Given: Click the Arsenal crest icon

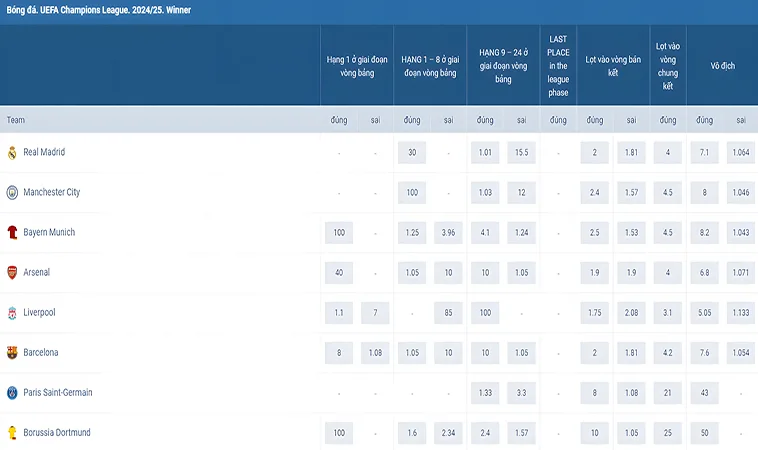Looking at the screenshot, I should click(12, 273).
